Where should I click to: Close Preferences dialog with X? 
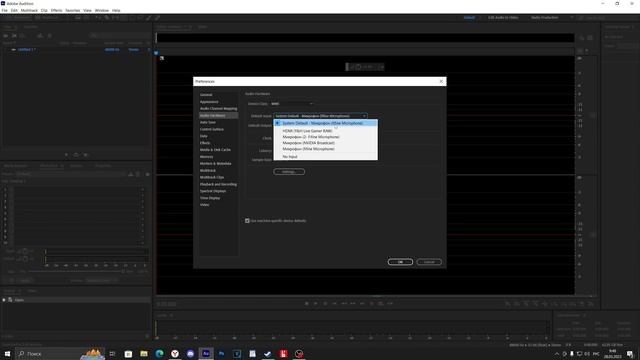pyautogui.click(x=441, y=81)
